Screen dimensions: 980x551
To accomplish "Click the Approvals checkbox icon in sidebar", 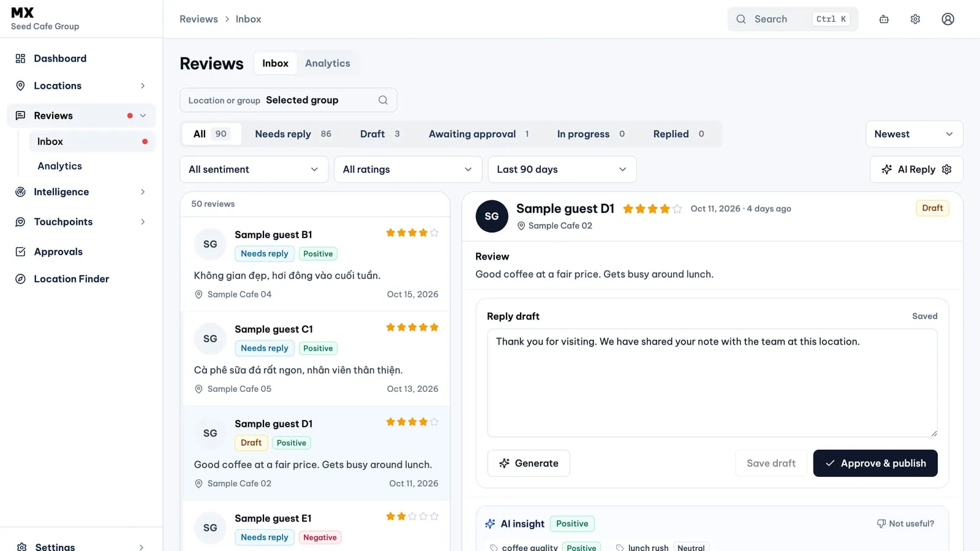I will click(x=20, y=252).
